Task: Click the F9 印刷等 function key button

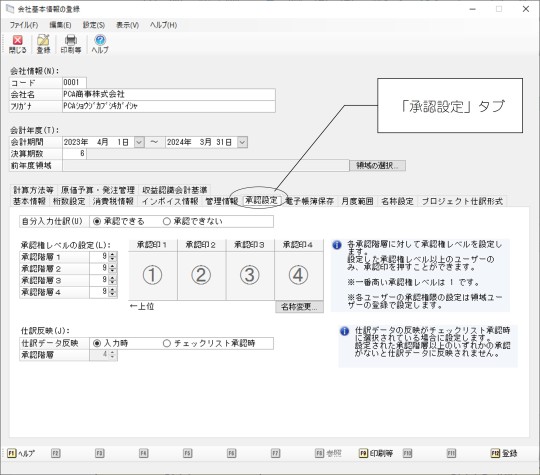Action: point(376,453)
